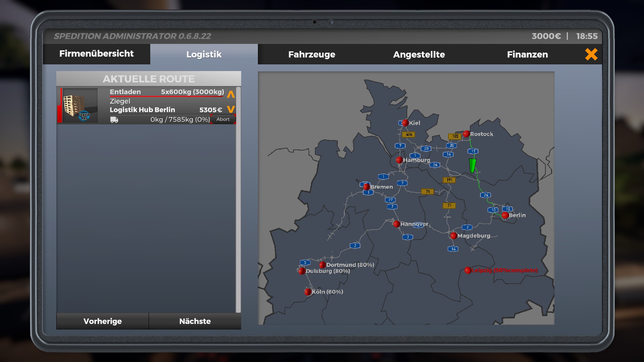
Task: Click the Nächste button
Action: pyautogui.click(x=195, y=321)
